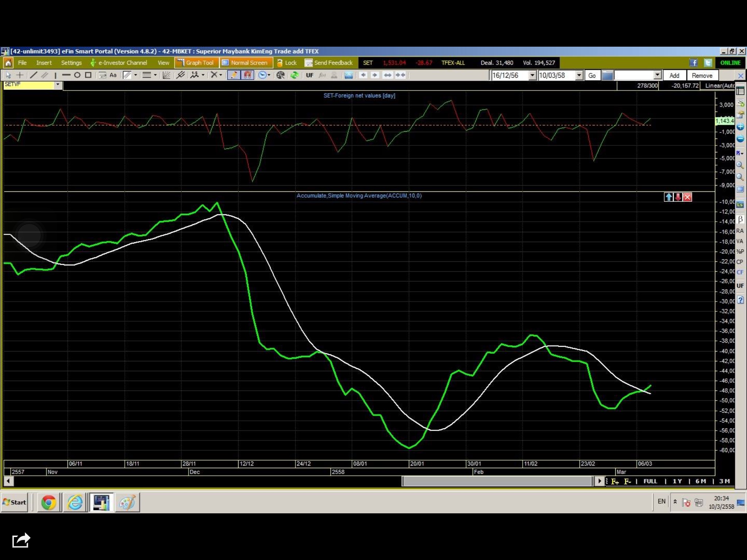
Task: Click the green refresh chart icon
Action: click(x=294, y=75)
